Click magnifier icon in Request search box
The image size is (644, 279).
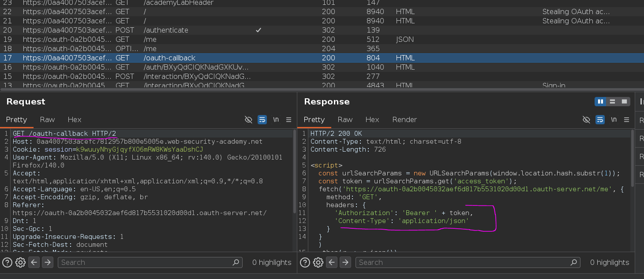tap(236, 262)
